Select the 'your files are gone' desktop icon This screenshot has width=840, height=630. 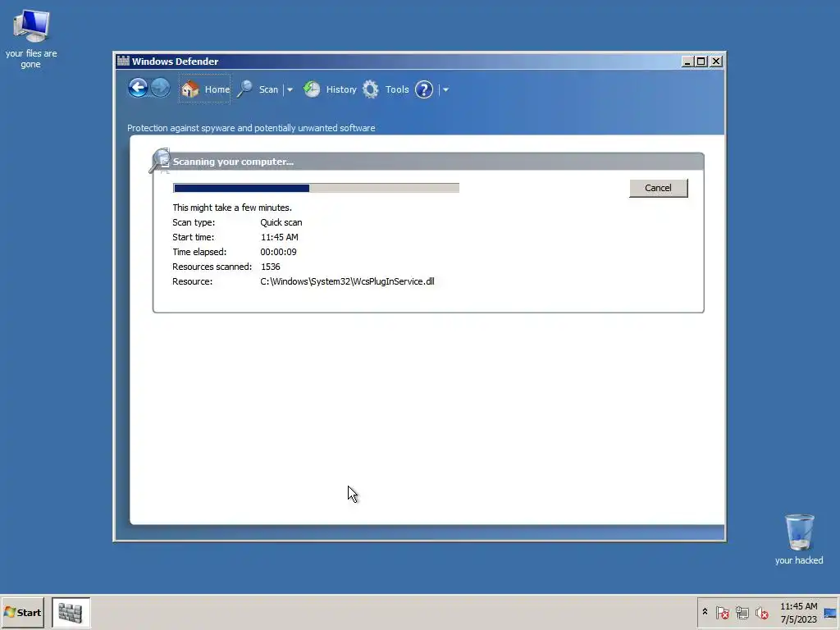point(31,39)
